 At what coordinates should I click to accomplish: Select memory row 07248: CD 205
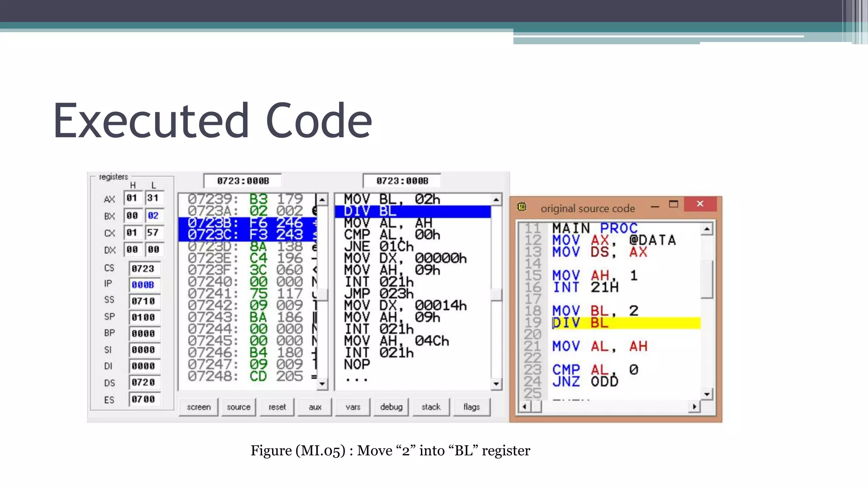(x=248, y=376)
